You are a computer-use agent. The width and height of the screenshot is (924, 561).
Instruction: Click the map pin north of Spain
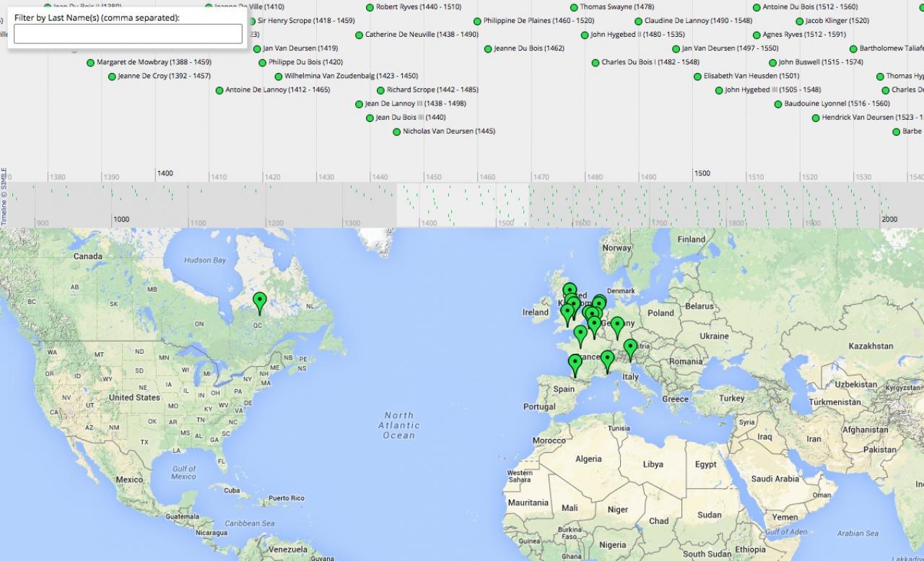coord(575,363)
